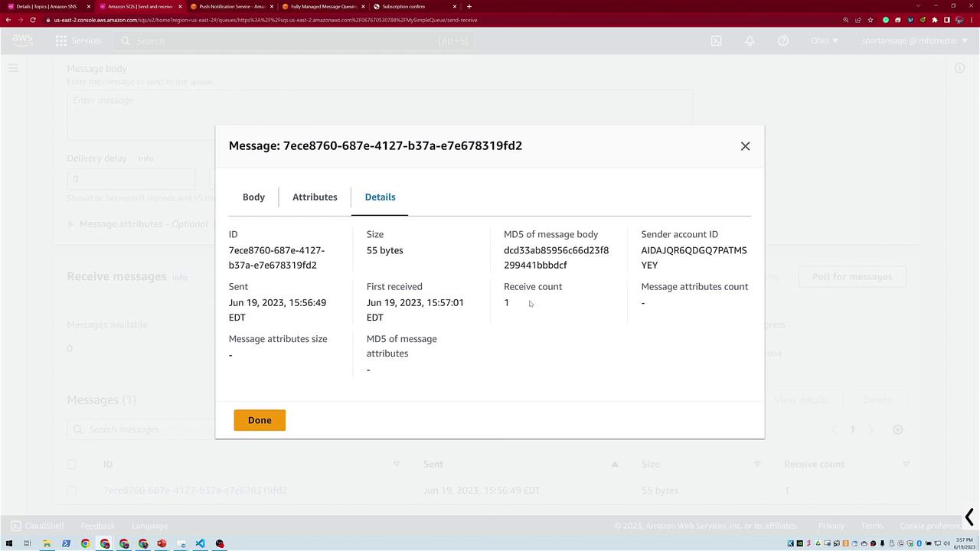Switch to the Amazon SNS Topics browser tab
980x551 pixels.
pos(47,6)
